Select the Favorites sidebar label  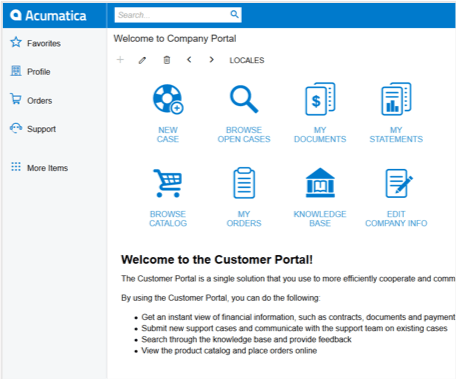44,43
